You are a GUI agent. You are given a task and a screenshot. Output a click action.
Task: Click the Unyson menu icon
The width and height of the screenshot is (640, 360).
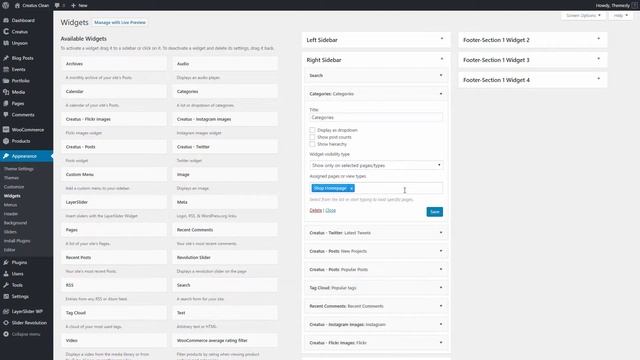click(6, 43)
